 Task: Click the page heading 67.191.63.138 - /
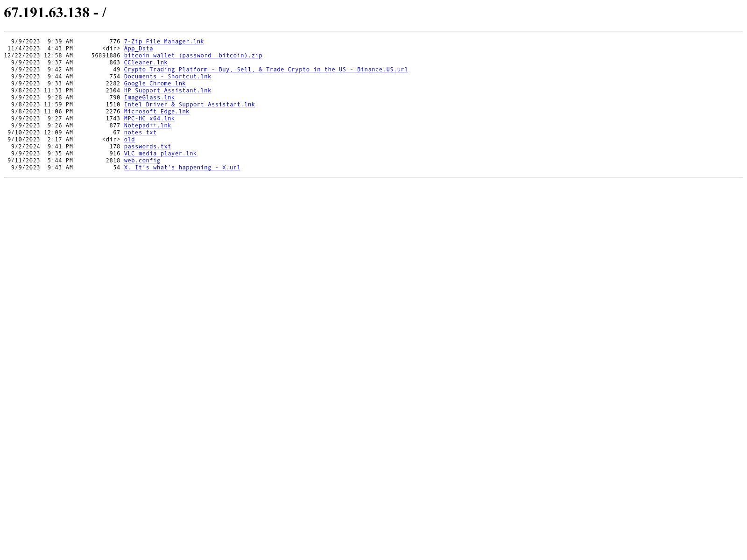click(55, 13)
